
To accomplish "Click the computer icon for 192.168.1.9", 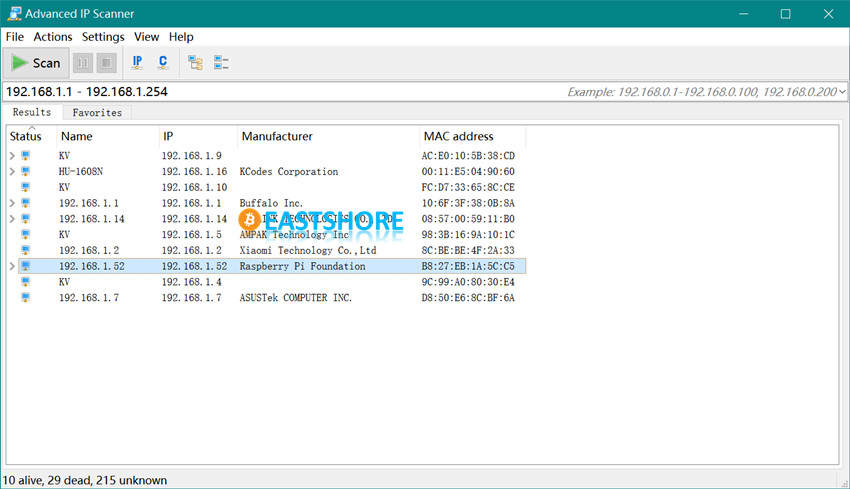I will point(25,156).
